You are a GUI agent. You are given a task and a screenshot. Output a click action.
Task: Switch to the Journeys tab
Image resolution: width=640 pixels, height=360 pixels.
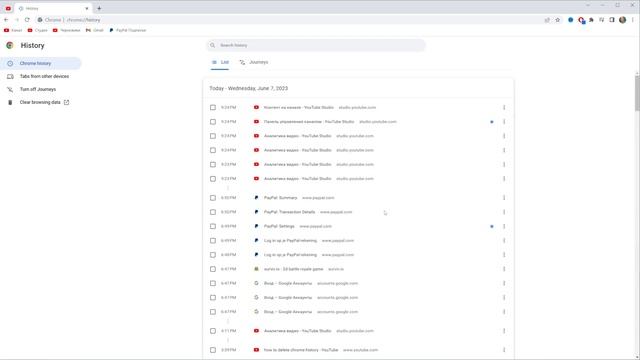254,62
